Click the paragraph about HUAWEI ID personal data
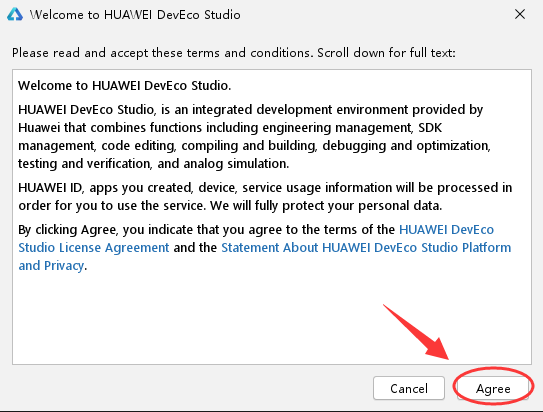543x412 pixels. click(x=265, y=196)
